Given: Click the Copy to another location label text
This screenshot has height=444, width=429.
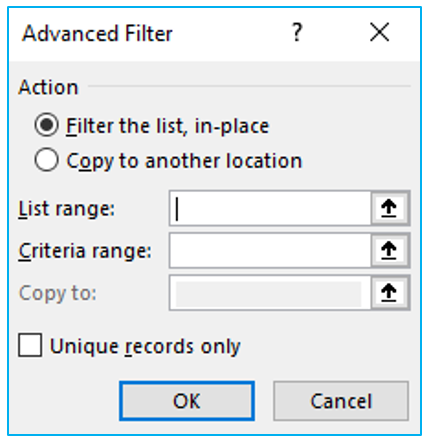Looking at the screenshot, I should point(184,161).
